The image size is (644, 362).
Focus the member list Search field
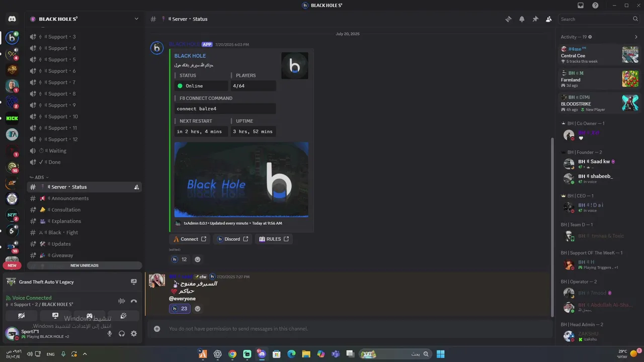[599, 19]
